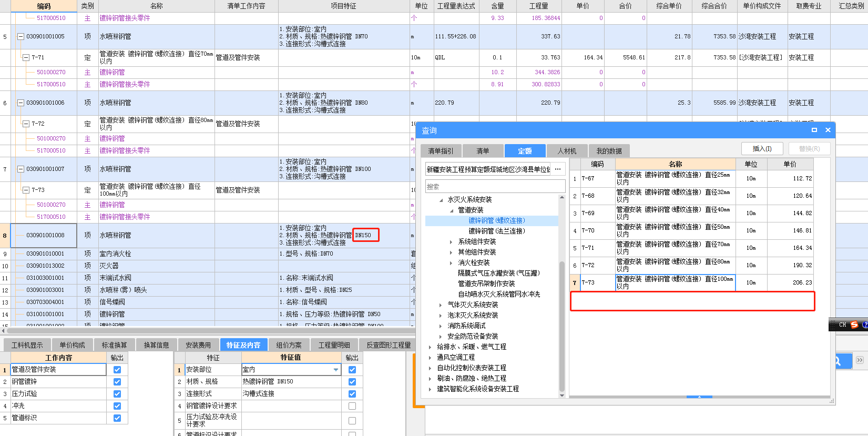
Task: Enable output checkbox for 钢管镀锌设计要求
Action: point(352,406)
